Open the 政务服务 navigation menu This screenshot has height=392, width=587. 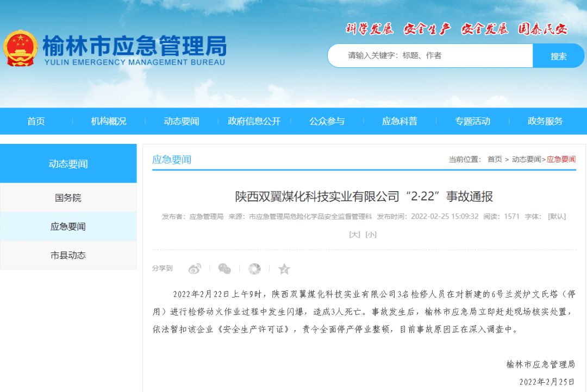[545, 121]
